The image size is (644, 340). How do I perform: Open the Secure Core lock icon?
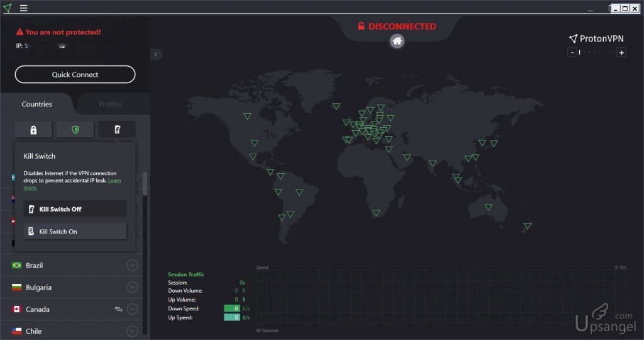(x=33, y=130)
